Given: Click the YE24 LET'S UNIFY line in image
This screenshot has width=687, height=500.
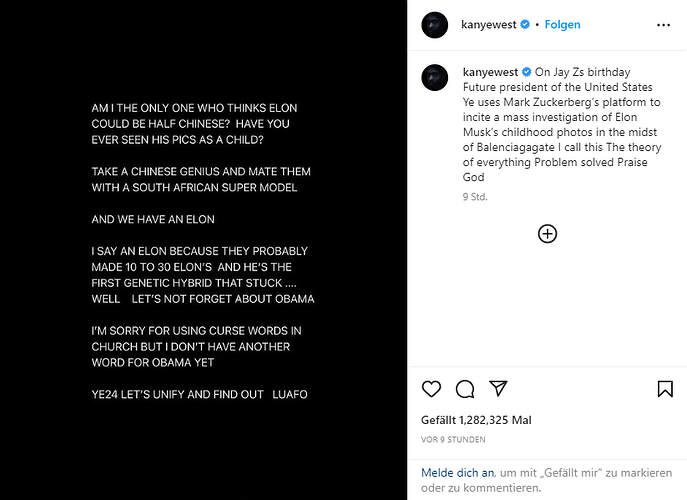Looking at the screenshot, I should [199, 394].
